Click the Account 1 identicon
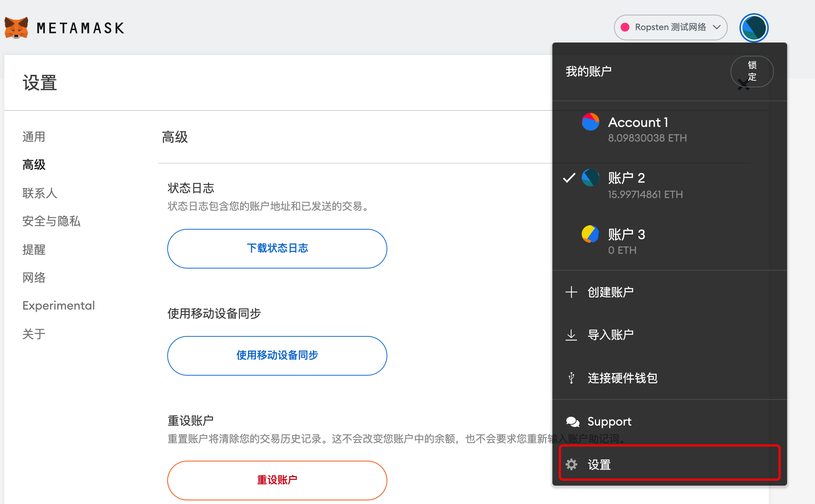This screenshot has width=815, height=504. point(590,122)
